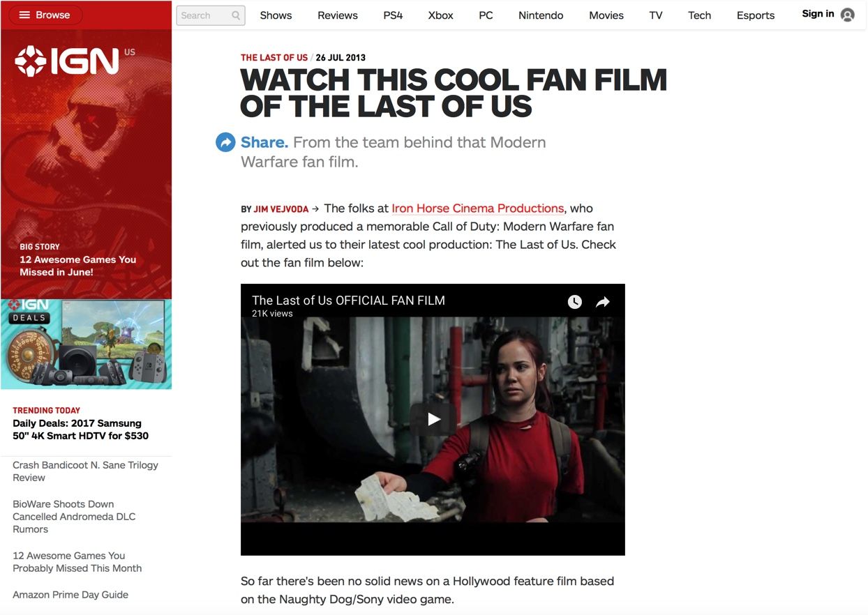Open author Jim Vejvoda's link
The image size is (868, 615).
[x=281, y=209]
